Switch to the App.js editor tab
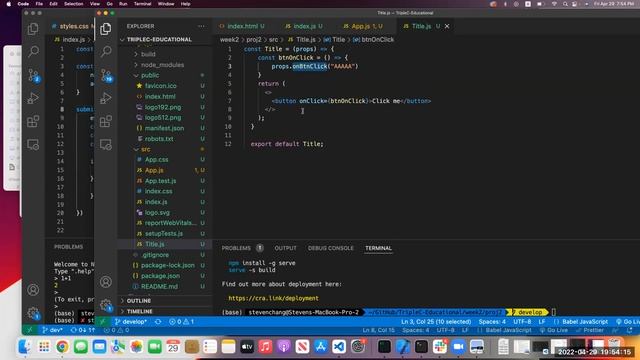 pyautogui.click(x=362, y=26)
